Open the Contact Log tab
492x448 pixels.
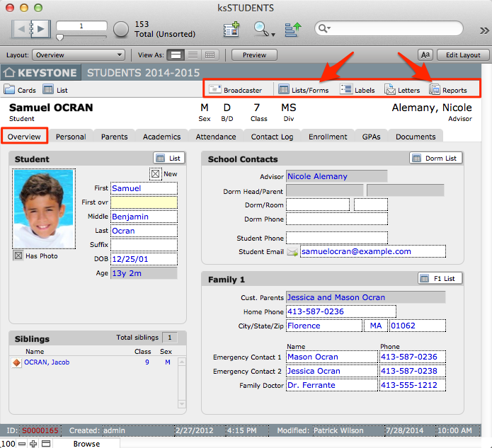tap(272, 137)
